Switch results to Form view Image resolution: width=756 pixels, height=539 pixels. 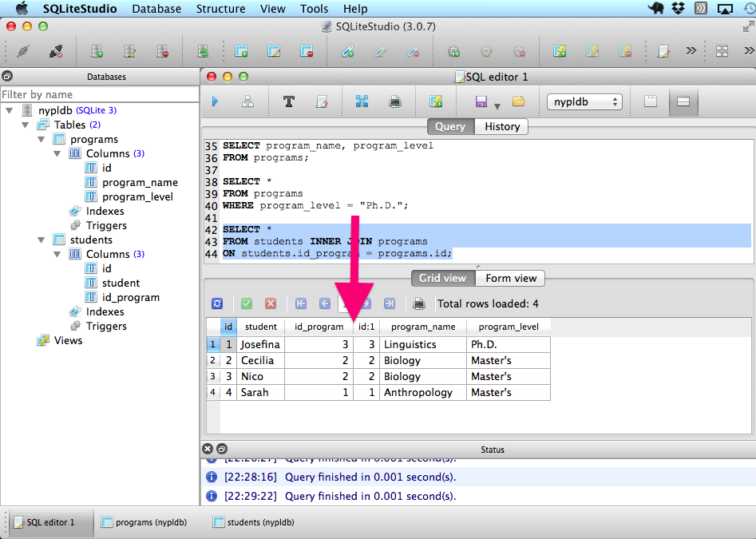[511, 278]
